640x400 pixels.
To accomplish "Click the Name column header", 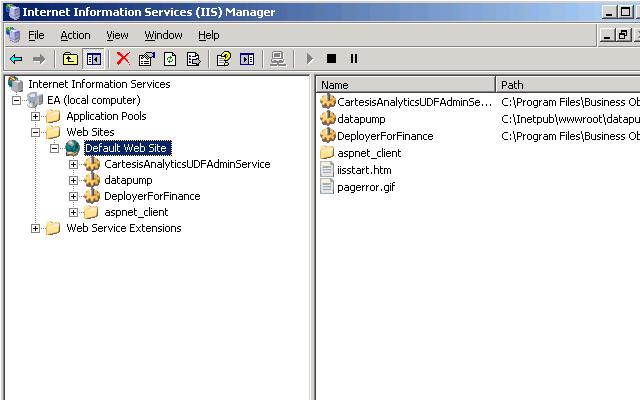I will click(x=405, y=85).
